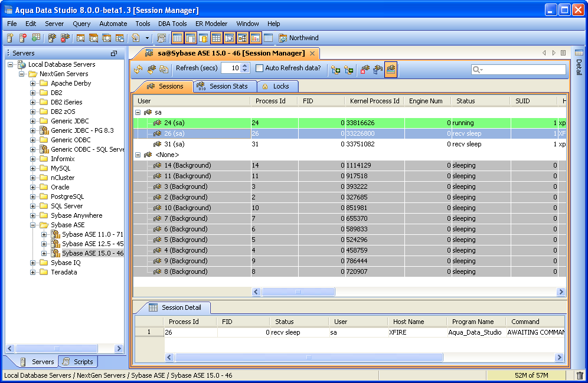Expand the PostgreSQL folder
Viewport: 588px width, 383px height.
point(33,197)
